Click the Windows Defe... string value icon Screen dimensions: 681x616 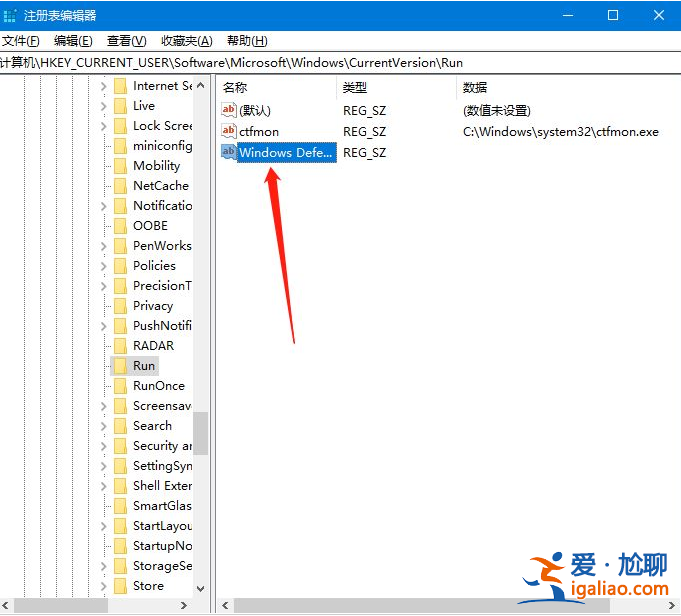coord(228,152)
